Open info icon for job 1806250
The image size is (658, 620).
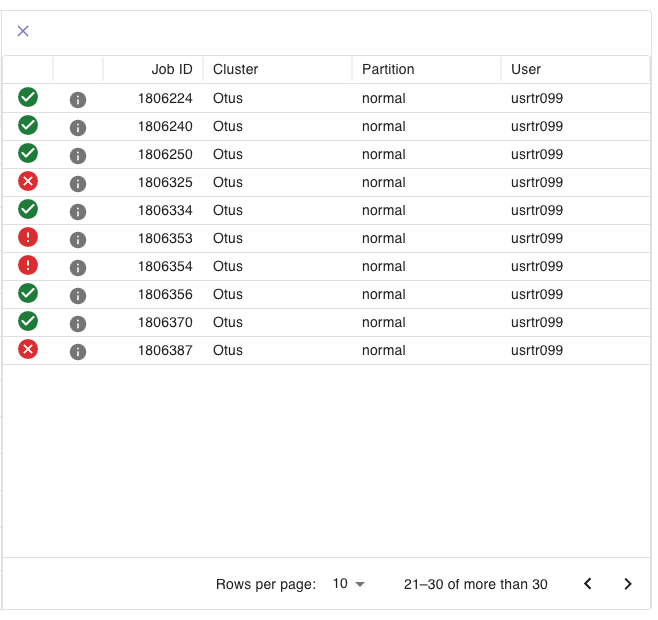pyautogui.click(x=78, y=156)
